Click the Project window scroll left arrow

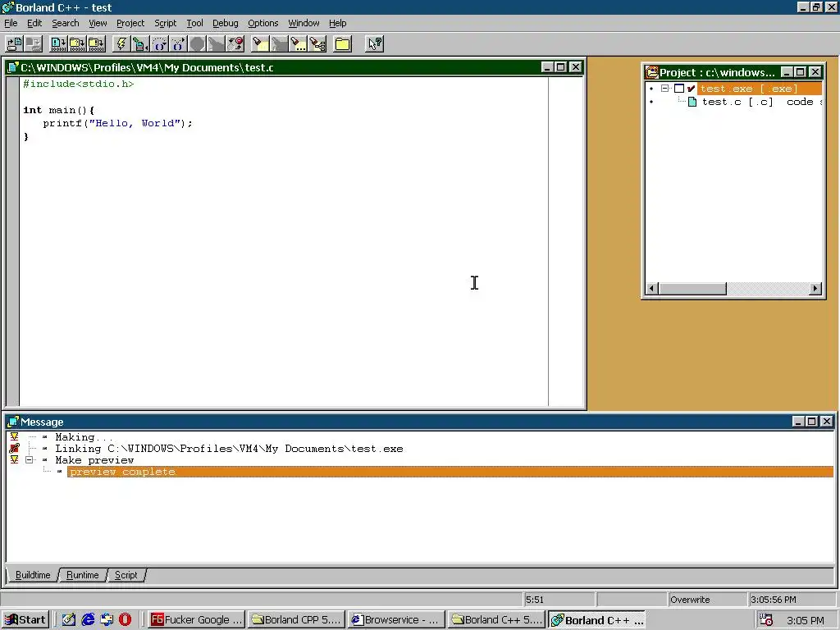(652, 288)
